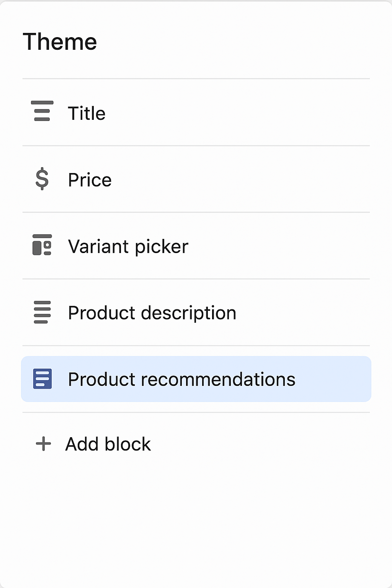Image resolution: width=392 pixels, height=588 pixels.
Task: Add a new block via Add block
Action: (x=108, y=444)
